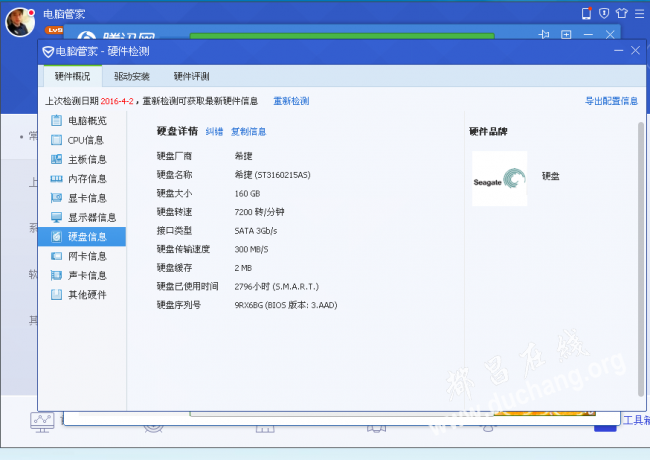Open the hamburger menu in main window
The height and width of the screenshot is (460, 650).
point(639,14)
